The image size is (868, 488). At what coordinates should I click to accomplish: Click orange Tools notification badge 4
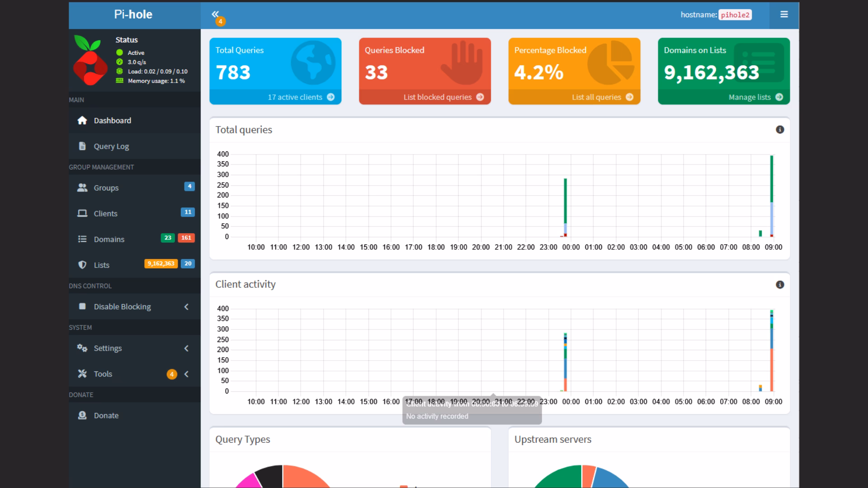coord(172,374)
